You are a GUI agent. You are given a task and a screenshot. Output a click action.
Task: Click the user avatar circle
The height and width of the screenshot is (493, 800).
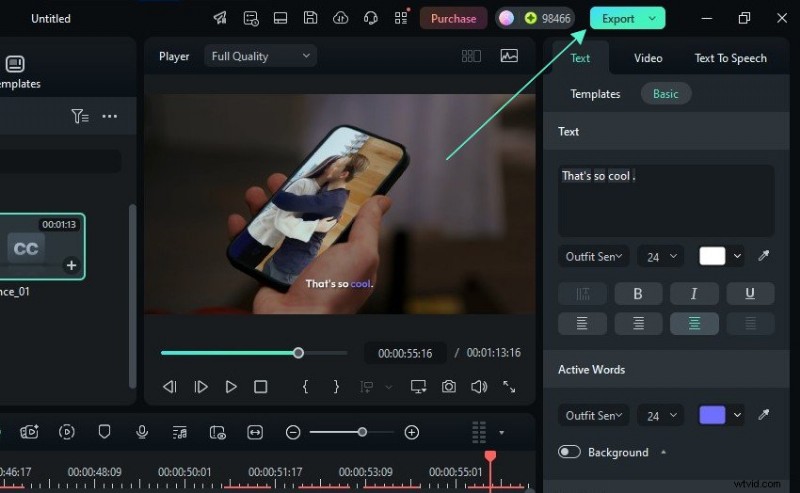[506, 18]
